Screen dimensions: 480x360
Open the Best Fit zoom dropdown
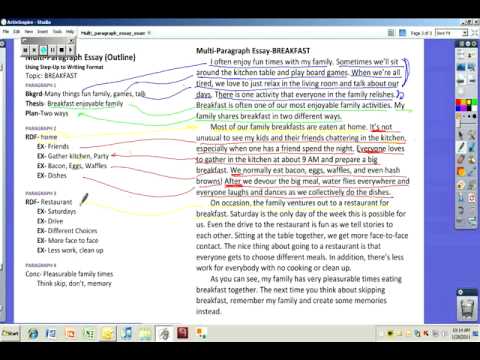(452, 33)
